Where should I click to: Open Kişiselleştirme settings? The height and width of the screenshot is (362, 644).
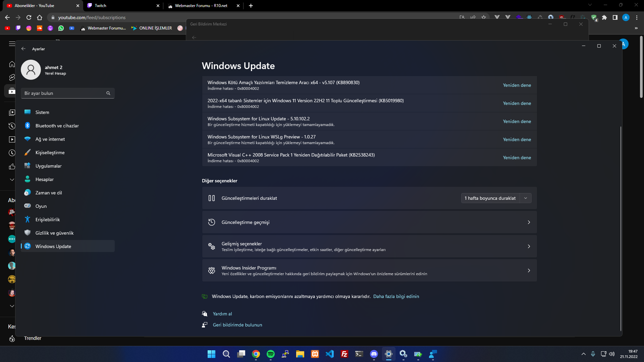pos(67,153)
